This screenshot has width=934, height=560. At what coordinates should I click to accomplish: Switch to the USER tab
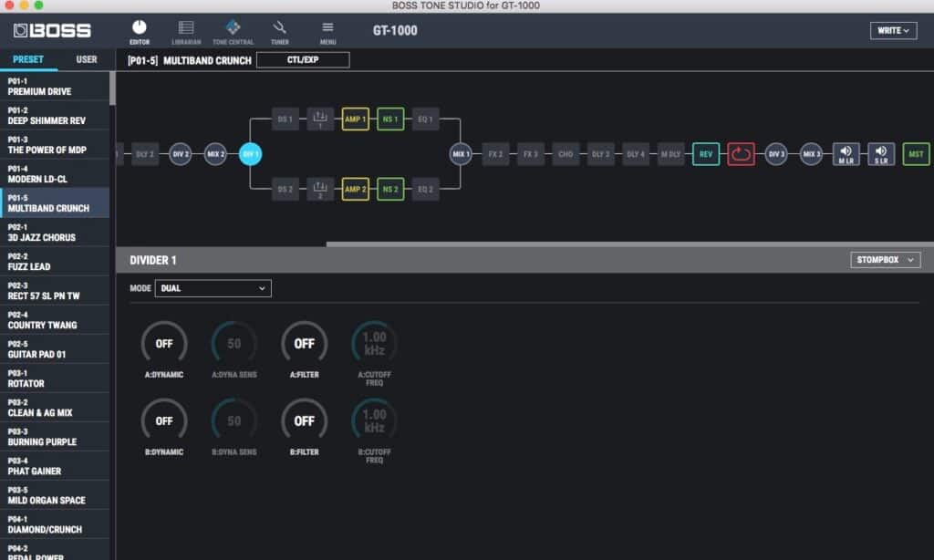click(x=87, y=59)
